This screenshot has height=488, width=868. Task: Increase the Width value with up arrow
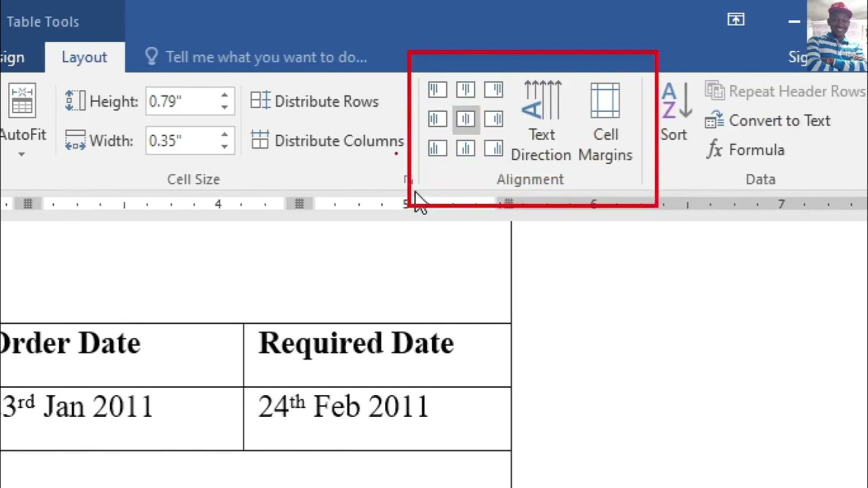click(224, 136)
